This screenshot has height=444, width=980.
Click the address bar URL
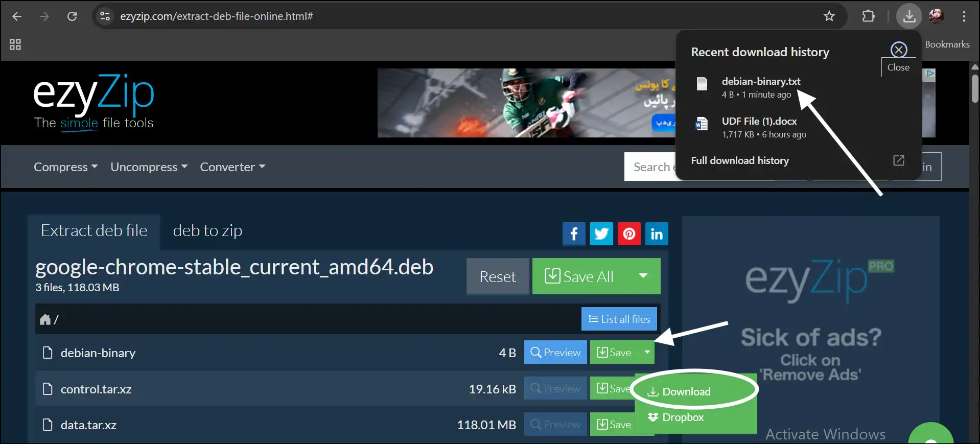217,16
